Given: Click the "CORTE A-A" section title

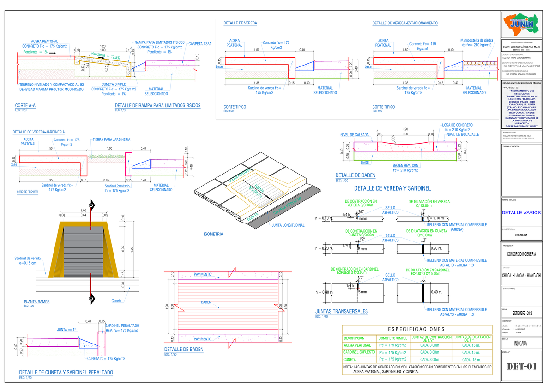Looking at the screenshot, I should pyautogui.click(x=26, y=106).
